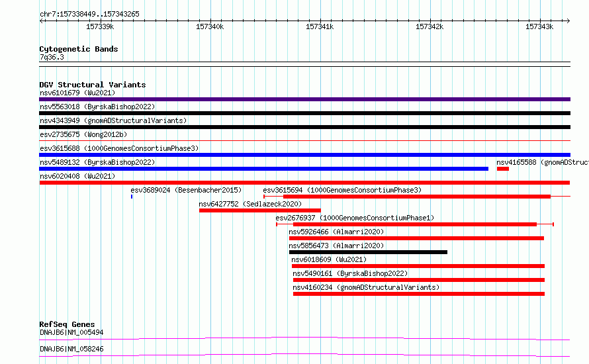Screen dimensions: 589x364
Task: Click the 157340k ruler label
Action: pos(210,26)
